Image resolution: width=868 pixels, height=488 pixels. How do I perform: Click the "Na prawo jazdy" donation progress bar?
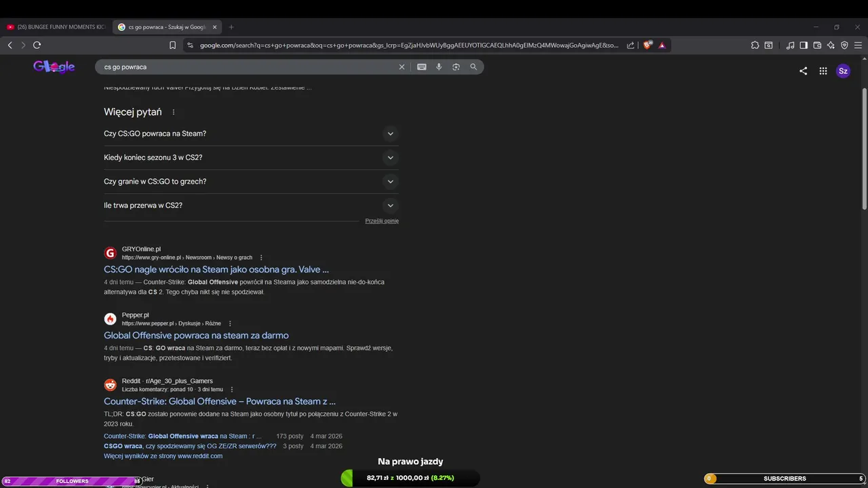pos(410,478)
